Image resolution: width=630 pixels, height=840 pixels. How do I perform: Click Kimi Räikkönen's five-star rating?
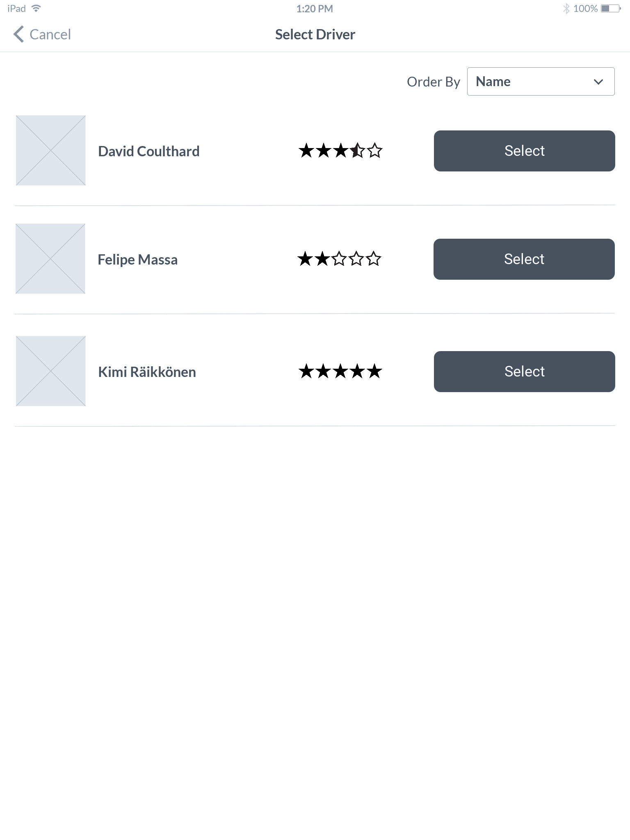(340, 372)
